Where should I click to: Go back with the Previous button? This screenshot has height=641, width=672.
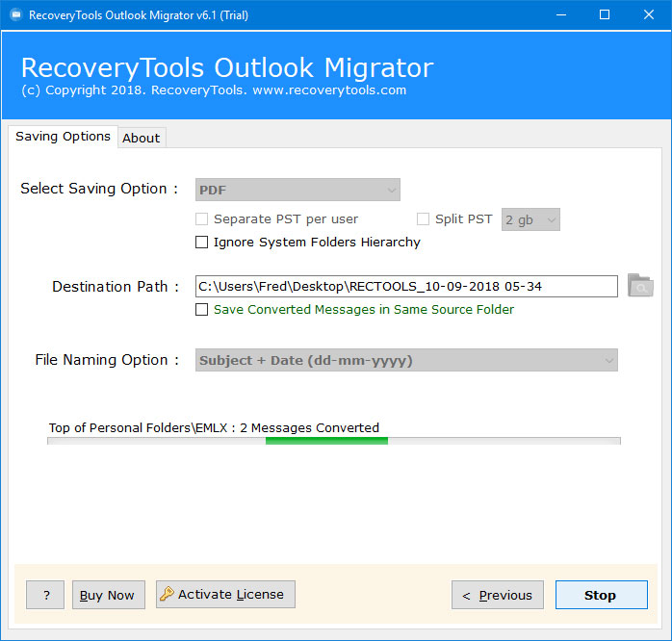498,595
